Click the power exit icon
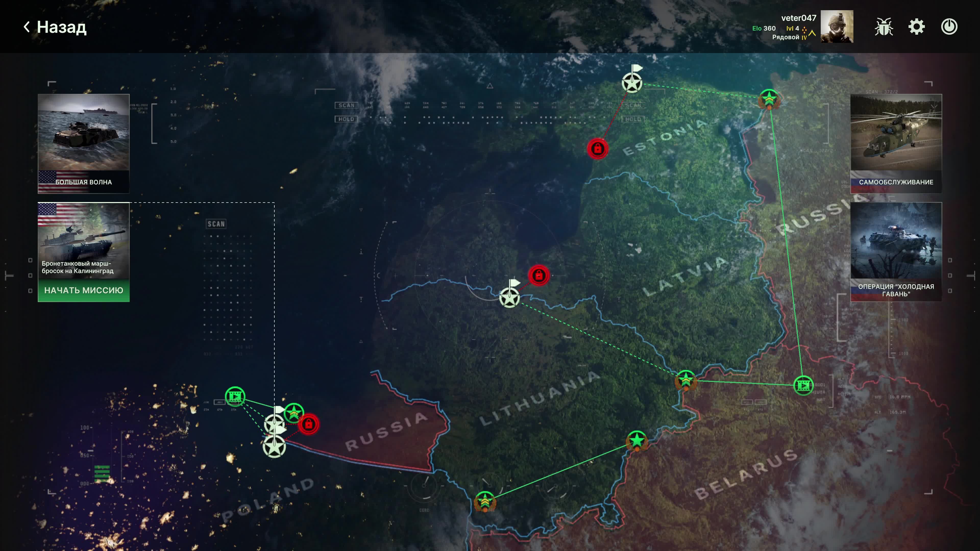Viewport: 980px width, 551px height. [x=949, y=27]
